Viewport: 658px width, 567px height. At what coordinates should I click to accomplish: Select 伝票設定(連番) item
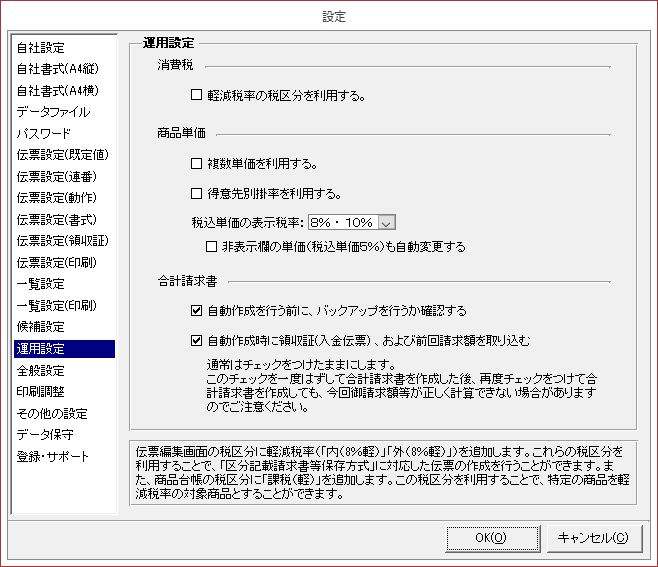coord(57,177)
